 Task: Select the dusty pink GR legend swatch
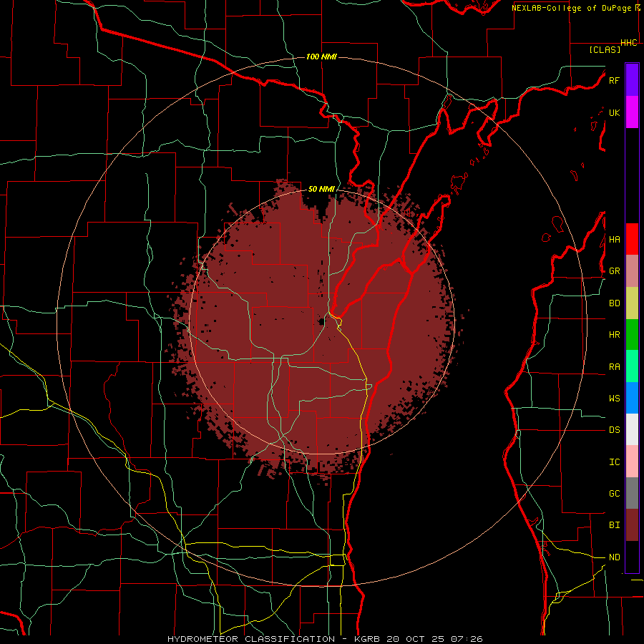pyautogui.click(x=632, y=271)
